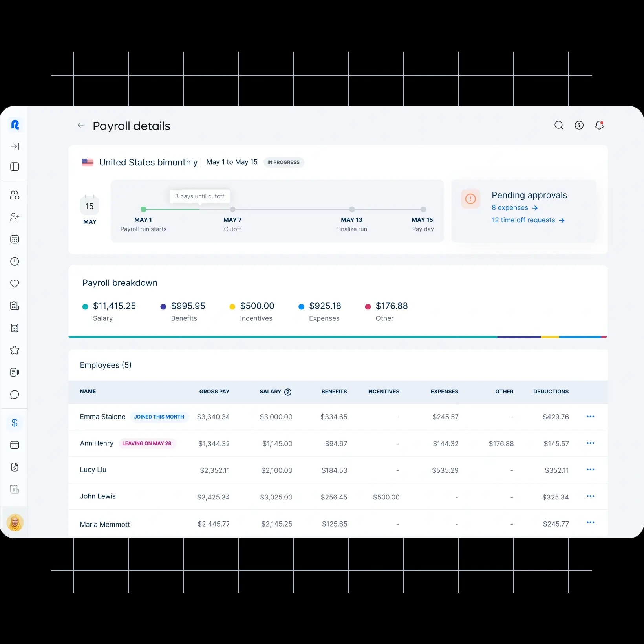Open the 12 time off requests link
Viewport: 644px width, 644px height.
point(529,220)
